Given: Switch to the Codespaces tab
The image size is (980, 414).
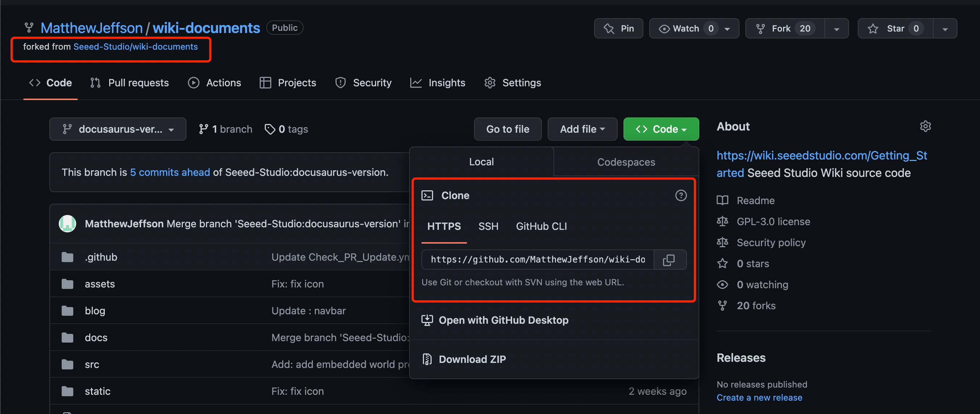Looking at the screenshot, I should pyautogui.click(x=626, y=162).
